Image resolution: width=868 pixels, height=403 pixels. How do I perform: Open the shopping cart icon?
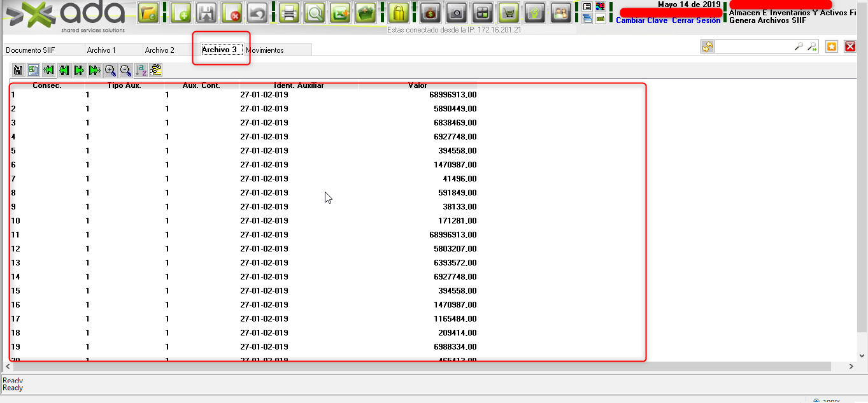point(508,13)
